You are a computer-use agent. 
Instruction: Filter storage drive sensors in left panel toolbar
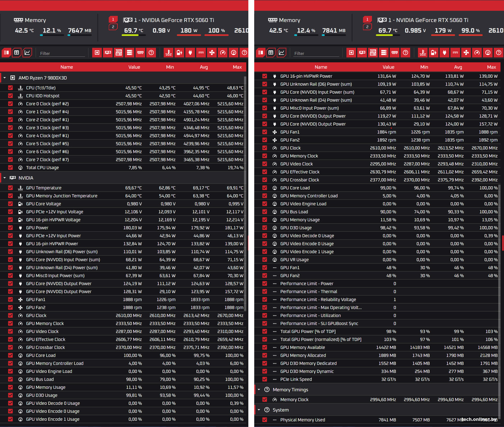(130, 53)
